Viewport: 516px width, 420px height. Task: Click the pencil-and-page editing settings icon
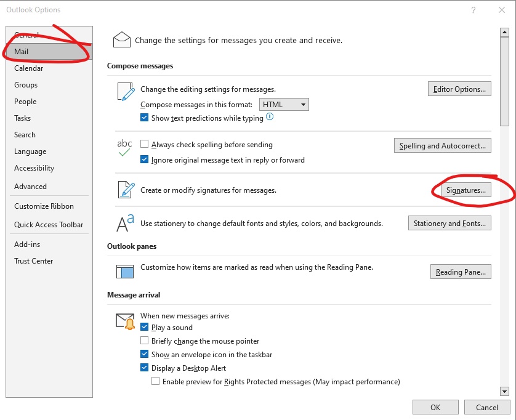(x=126, y=92)
